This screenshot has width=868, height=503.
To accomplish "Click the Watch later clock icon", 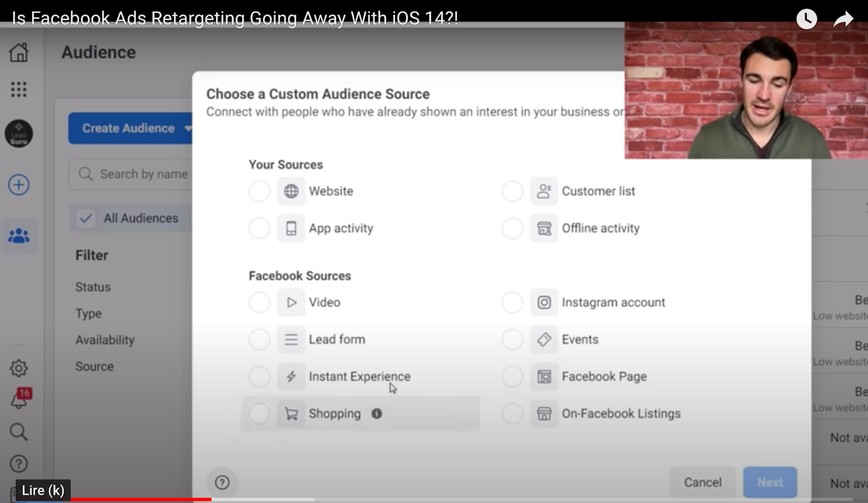I will [x=807, y=20].
